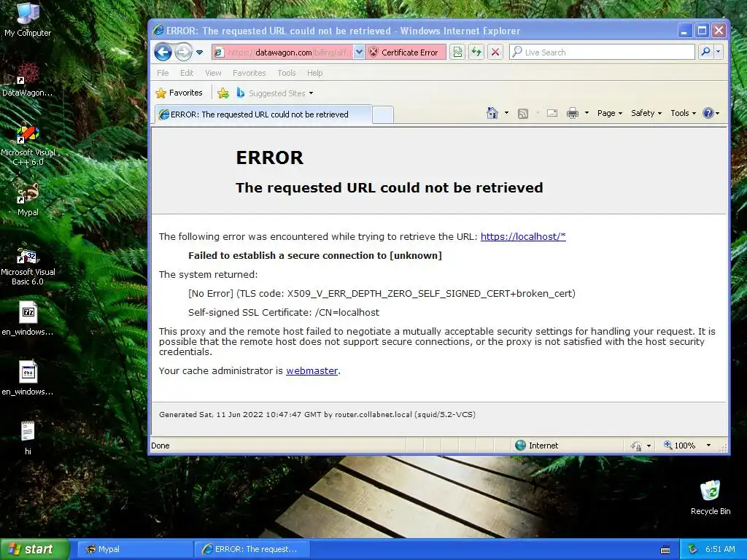
Task: Open the Favorites star button
Action: (179, 93)
